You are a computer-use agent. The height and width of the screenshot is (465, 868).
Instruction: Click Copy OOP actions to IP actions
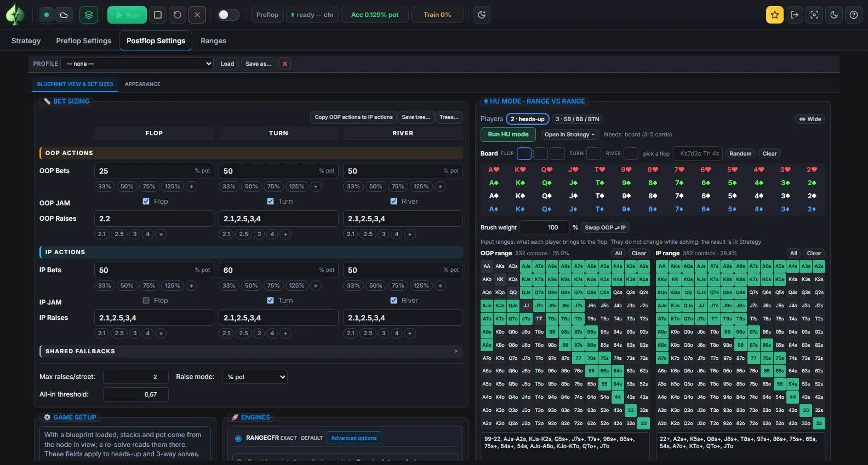[353, 117]
